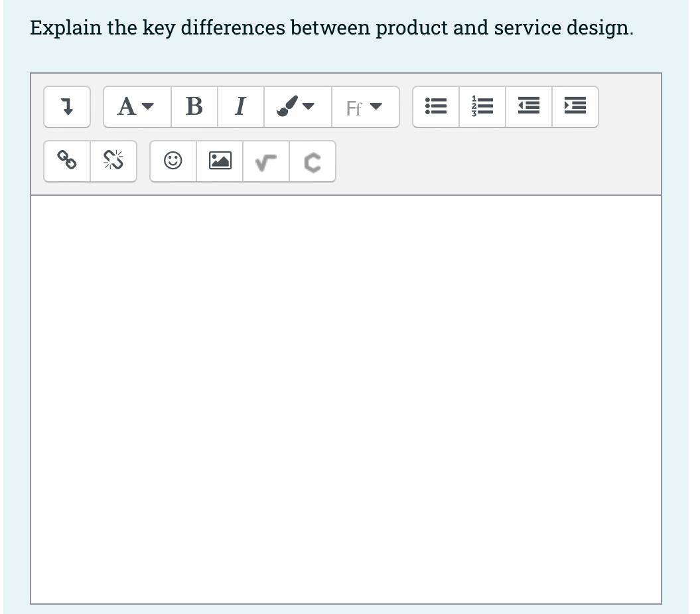Decrease the text indent
Screen dimensions: 700x614
point(528,106)
